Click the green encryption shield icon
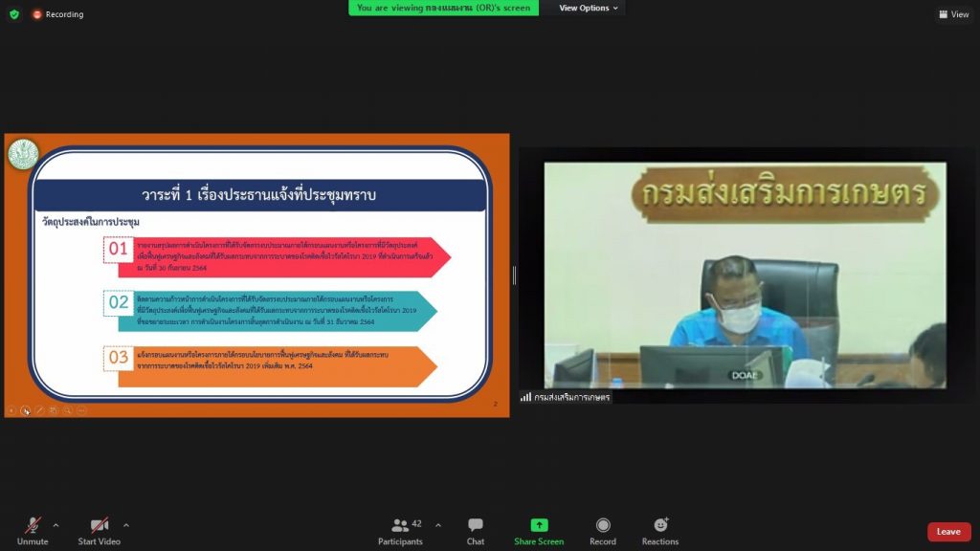Screen dimensions: 980x551 click(x=14, y=14)
